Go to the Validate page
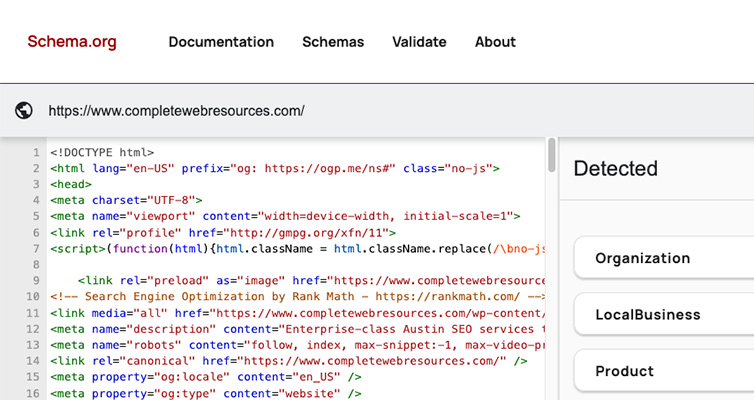 coord(419,42)
